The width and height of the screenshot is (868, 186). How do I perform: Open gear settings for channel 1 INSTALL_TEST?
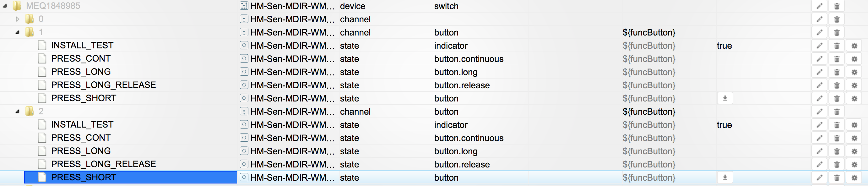tap(854, 46)
